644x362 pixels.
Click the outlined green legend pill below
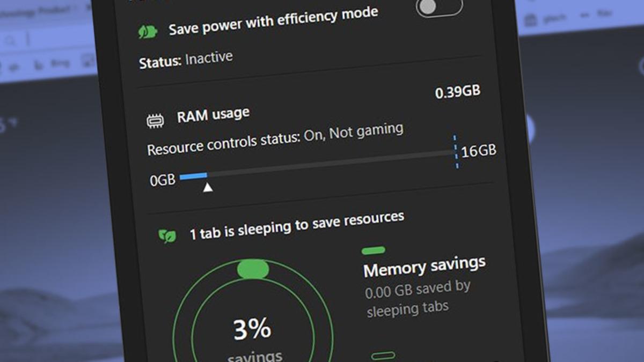click(383, 356)
